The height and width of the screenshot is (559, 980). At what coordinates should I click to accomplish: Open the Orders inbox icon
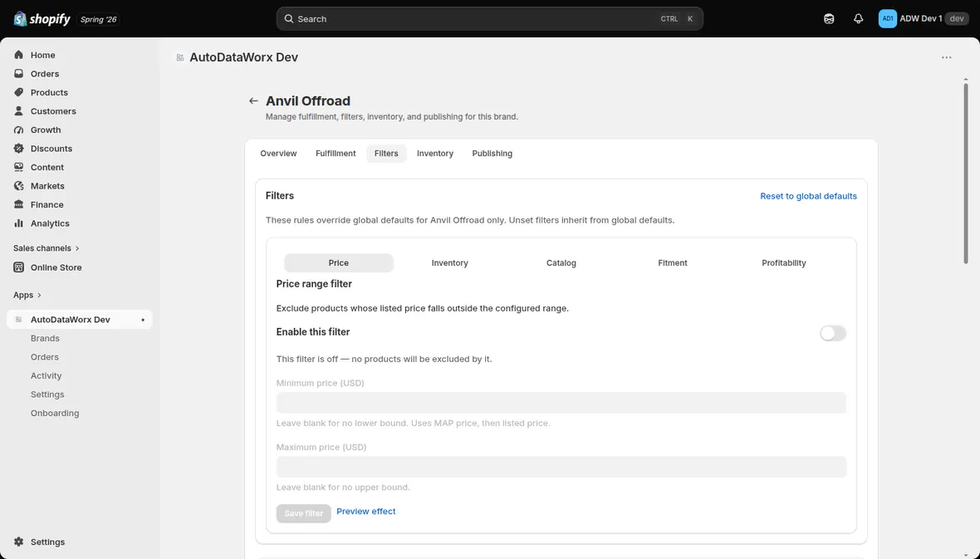(19, 74)
